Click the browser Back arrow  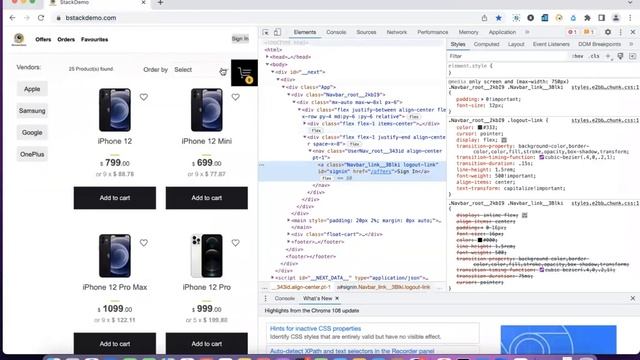pos(12,18)
